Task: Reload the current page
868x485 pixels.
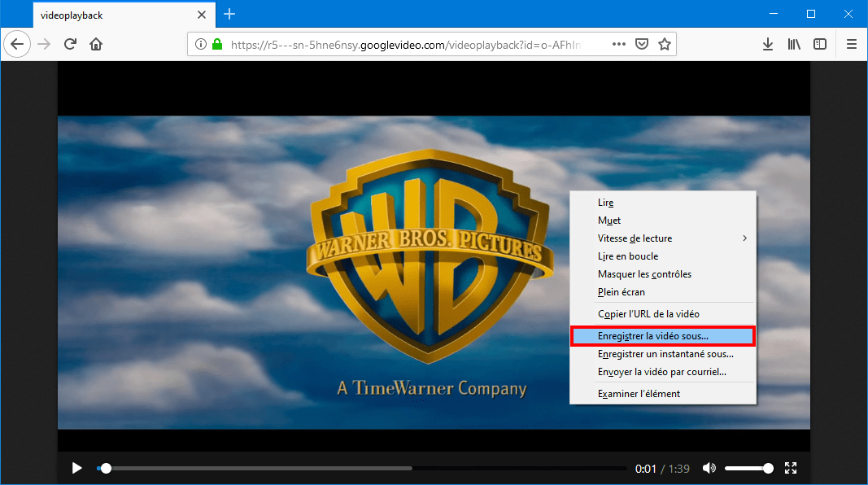Action: pyautogui.click(x=70, y=44)
